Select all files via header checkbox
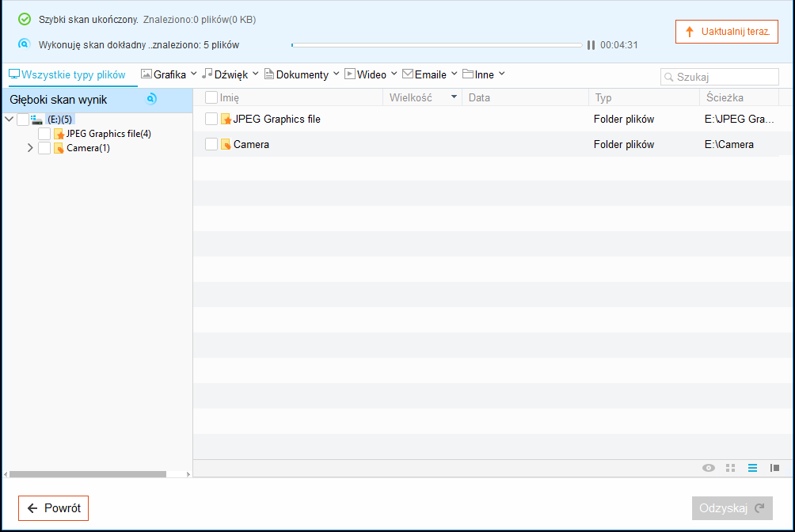This screenshot has width=795, height=532. tap(210, 97)
